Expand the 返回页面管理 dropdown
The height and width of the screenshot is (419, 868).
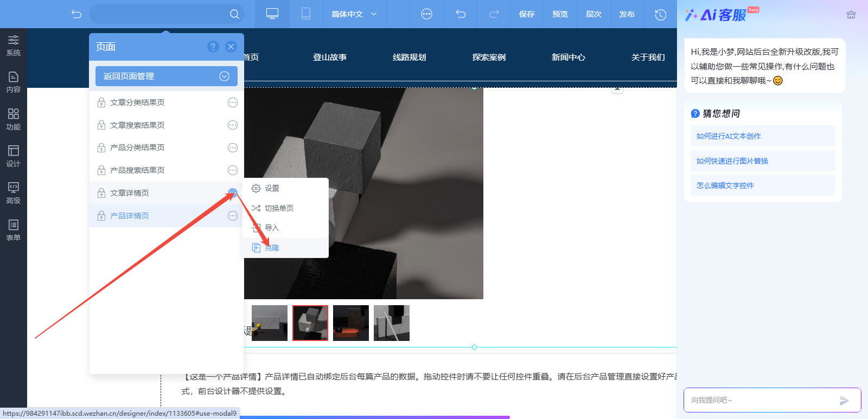167,76
